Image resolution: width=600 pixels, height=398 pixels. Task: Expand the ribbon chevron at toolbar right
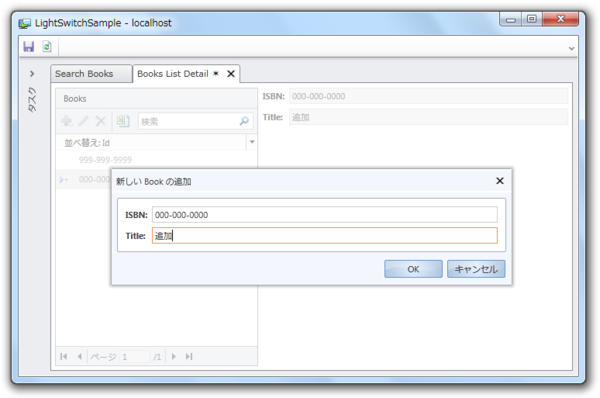coord(571,49)
